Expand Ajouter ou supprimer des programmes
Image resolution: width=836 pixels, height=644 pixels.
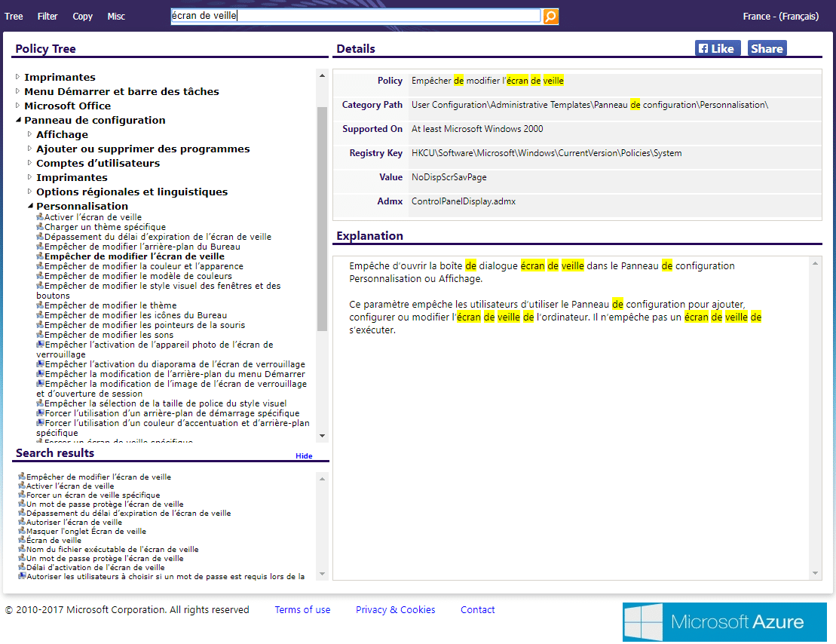[x=30, y=149]
